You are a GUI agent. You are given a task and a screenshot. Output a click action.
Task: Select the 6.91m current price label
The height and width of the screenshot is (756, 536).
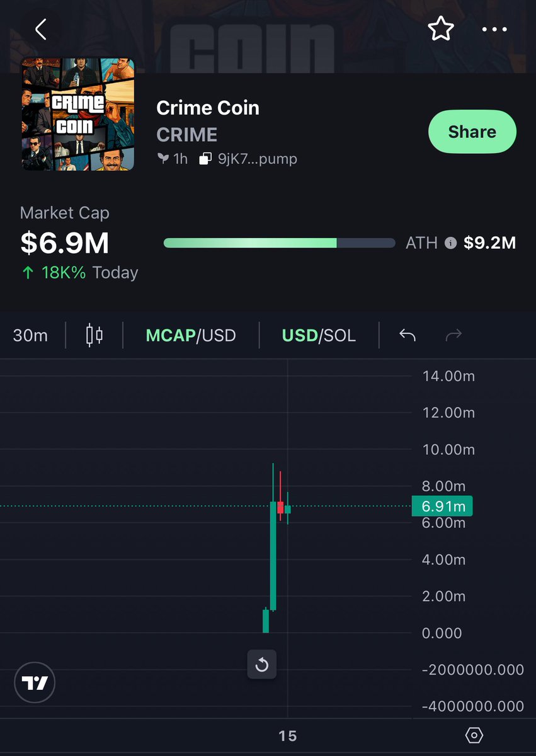(x=442, y=506)
